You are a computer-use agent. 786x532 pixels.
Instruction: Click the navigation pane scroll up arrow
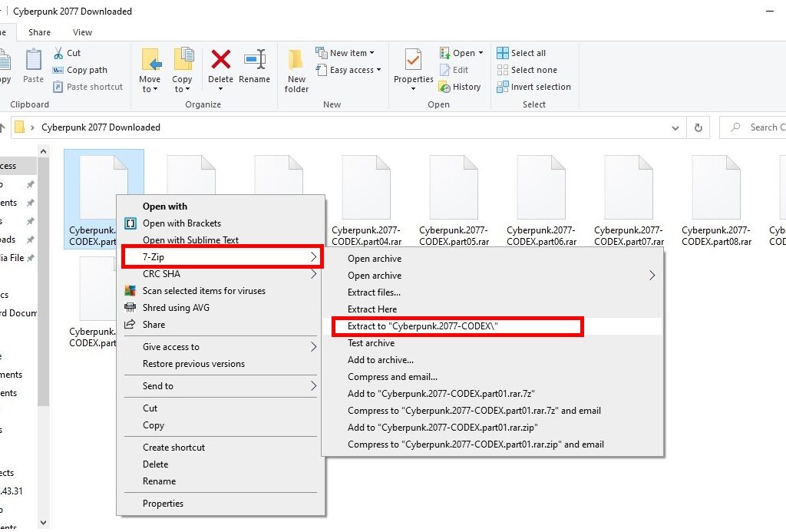43,151
